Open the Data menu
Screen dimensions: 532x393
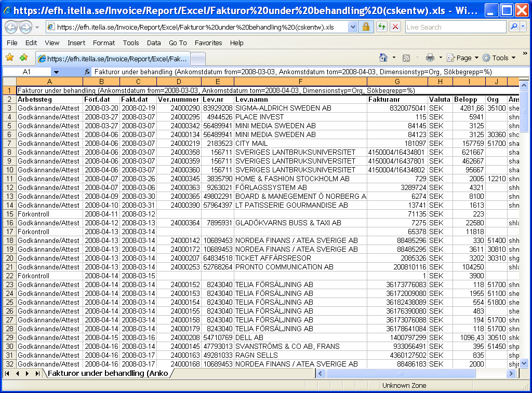[x=154, y=43]
